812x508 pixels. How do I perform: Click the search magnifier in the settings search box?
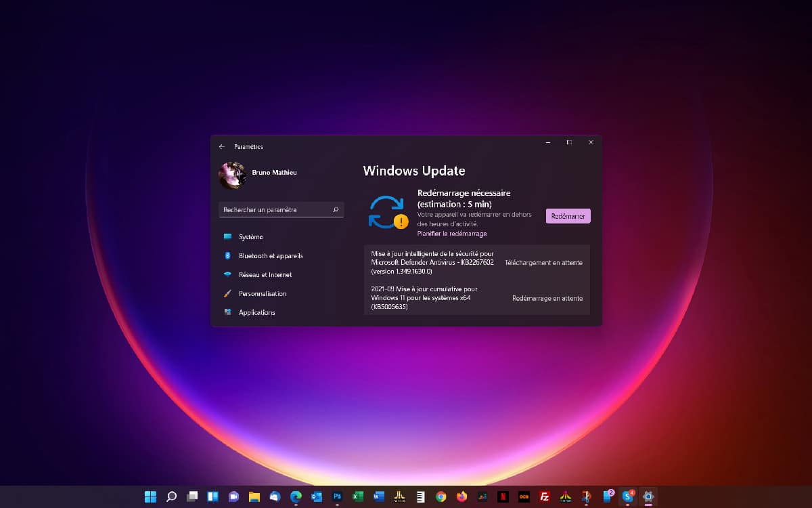pyautogui.click(x=336, y=210)
